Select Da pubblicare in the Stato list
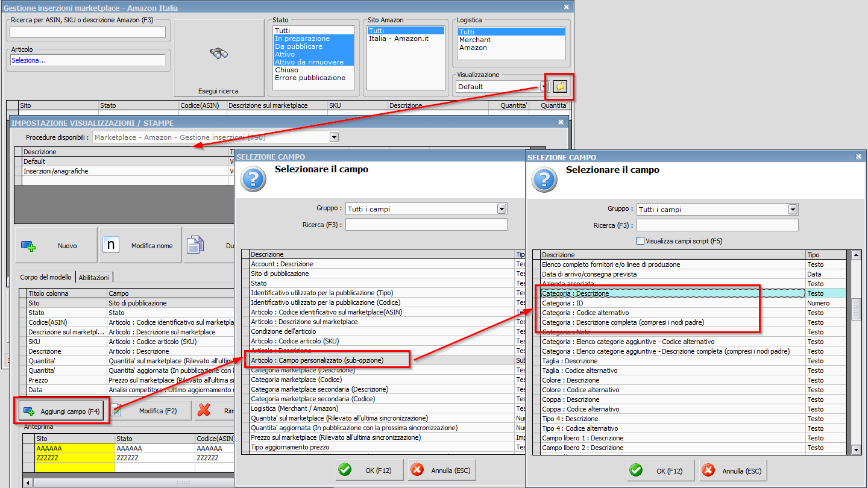Viewport: 868px width, 488px height. pyautogui.click(x=313, y=46)
